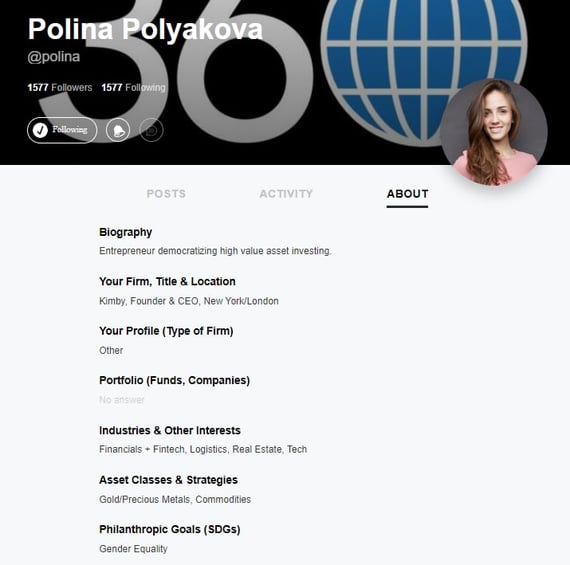The width and height of the screenshot is (570, 565).
Task: Switch to the Posts tab
Action: click(166, 194)
